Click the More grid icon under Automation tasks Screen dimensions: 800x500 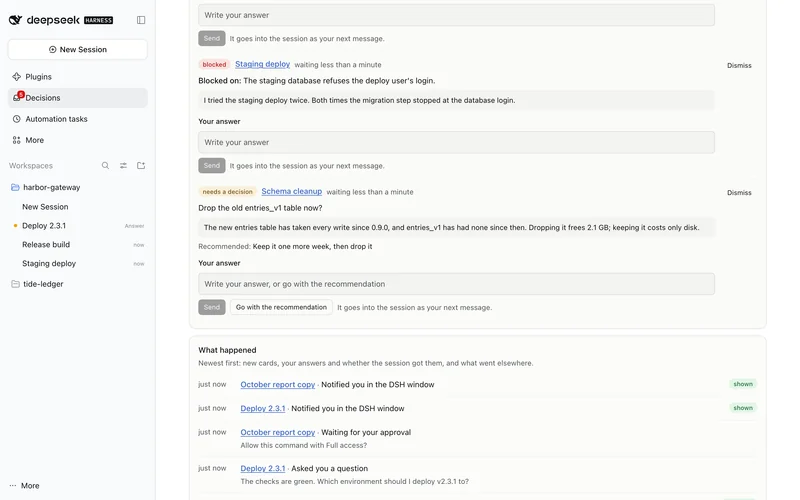pyautogui.click(x=16, y=140)
